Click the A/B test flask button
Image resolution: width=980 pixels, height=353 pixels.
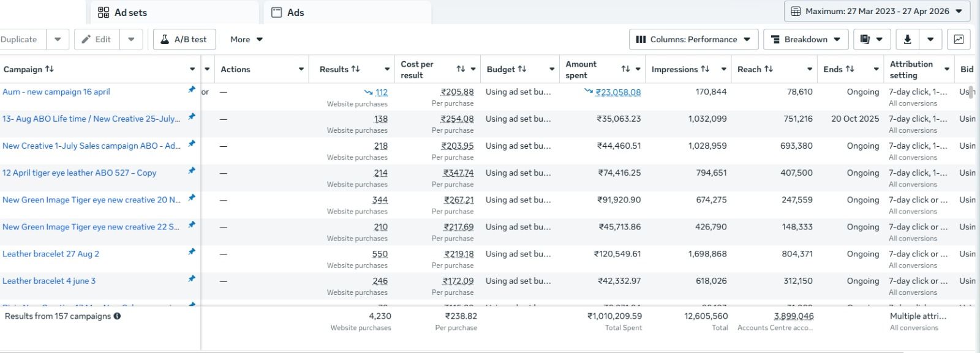pyautogui.click(x=184, y=39)
